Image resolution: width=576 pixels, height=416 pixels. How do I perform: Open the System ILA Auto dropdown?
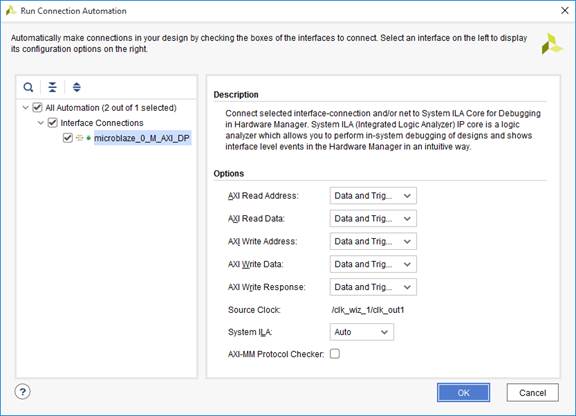tap(361, 332)
